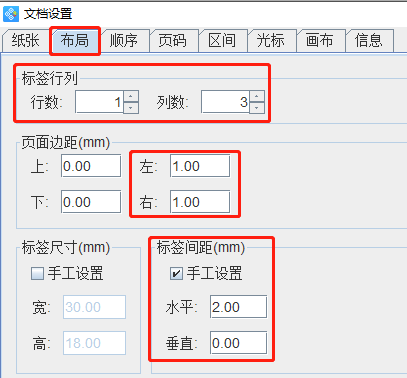Click the 左 margin input field
Screen dimensions: 407x378
[200, 166]
